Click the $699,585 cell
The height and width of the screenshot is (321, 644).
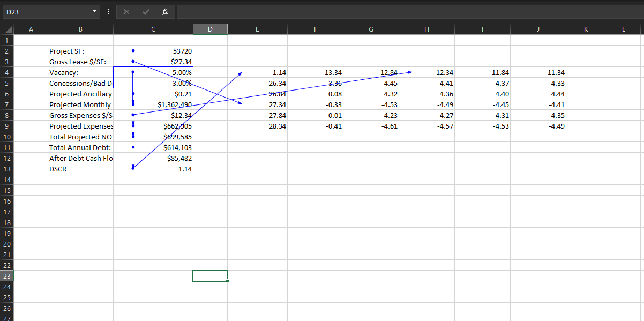pos(153,137)
